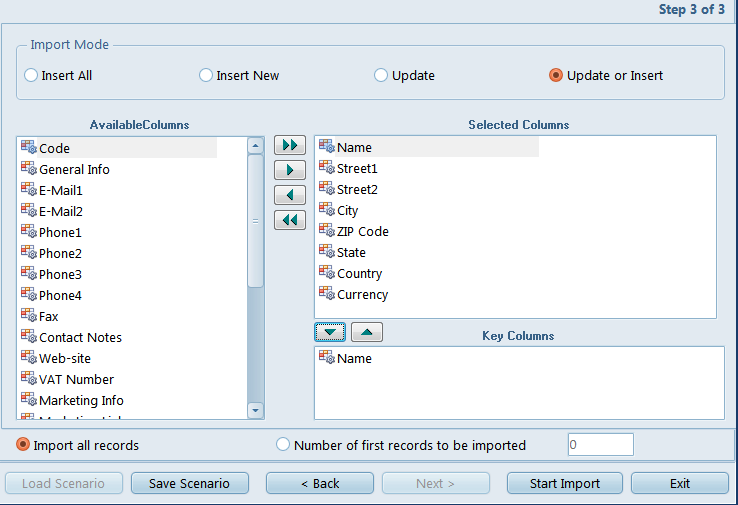This screenshot has width=738, height=505.
Task: Choose Import all records option
Action: [78, 445]
